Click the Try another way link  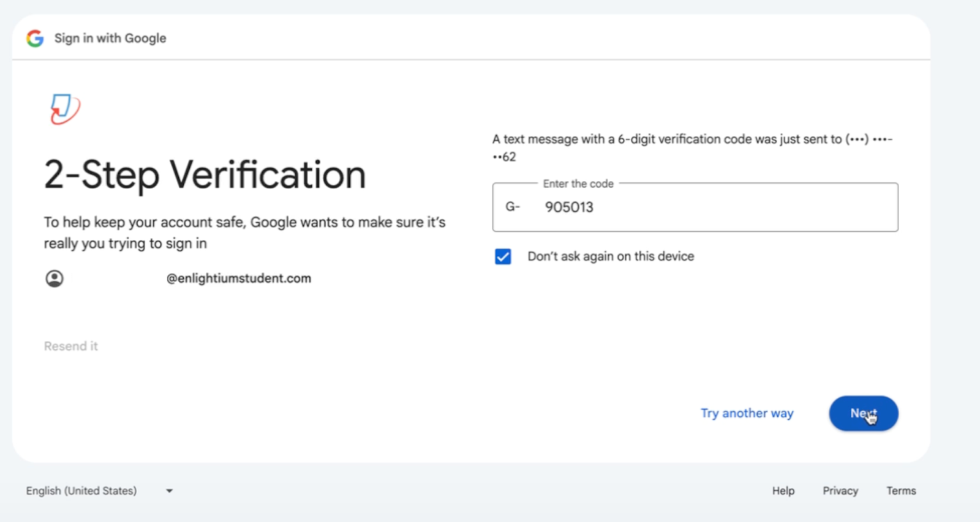click(747, 413)
